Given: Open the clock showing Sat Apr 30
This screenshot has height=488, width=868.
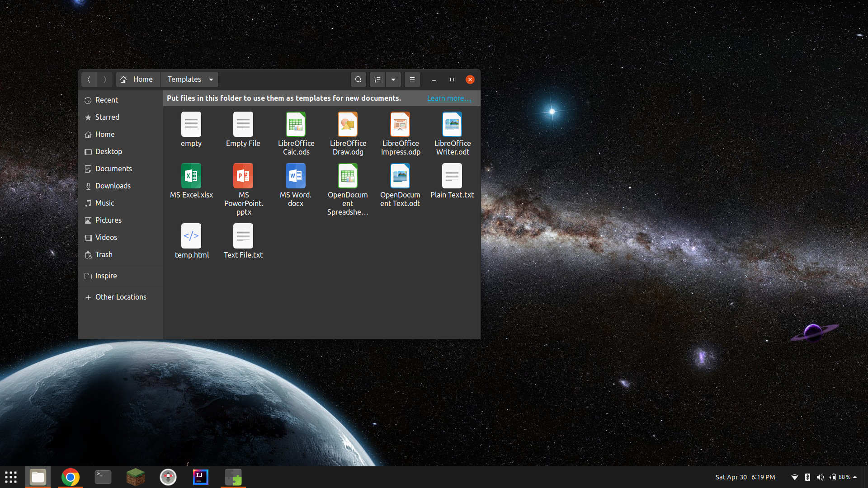Looking at the screenshot, I should pos(745,477).
